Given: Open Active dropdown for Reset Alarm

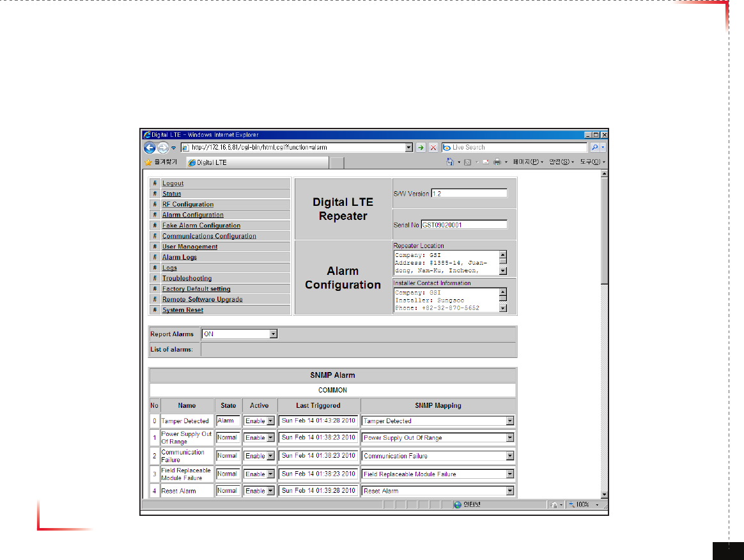Looking at the screenshot, I should coord(270,491).
